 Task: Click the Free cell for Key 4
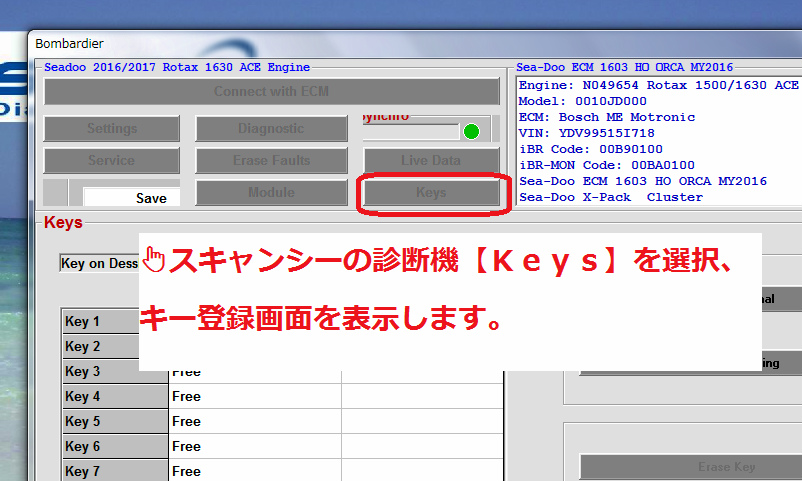click(x=255, y=397)
